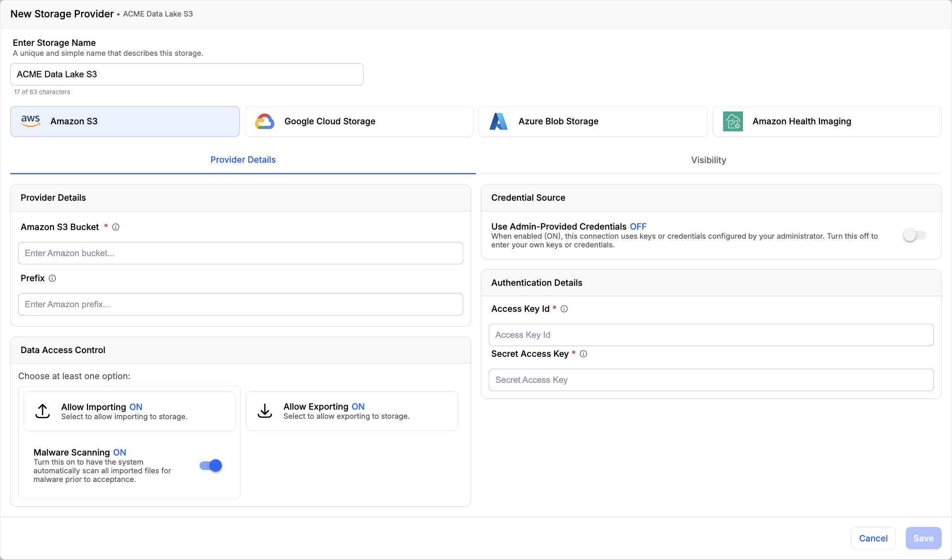Click the Secret Access Key field
The image size is (952, 560).
click(x=711, y=380)
